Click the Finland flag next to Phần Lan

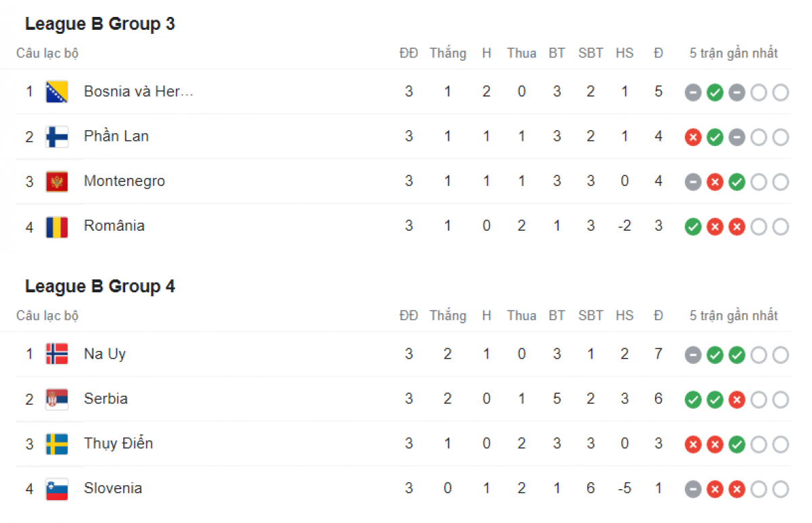[x=57, y=137]
